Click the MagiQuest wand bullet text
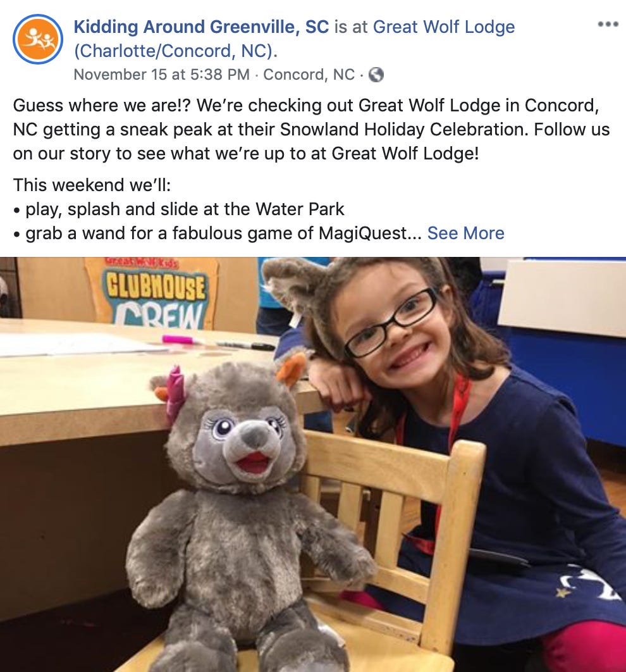This screenshot has width=626, height=672. [x=217, y=233]
